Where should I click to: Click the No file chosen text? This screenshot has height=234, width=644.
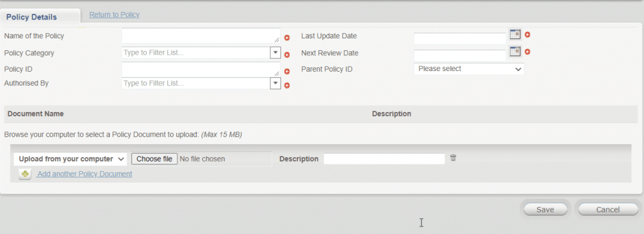tap(203, 159)
